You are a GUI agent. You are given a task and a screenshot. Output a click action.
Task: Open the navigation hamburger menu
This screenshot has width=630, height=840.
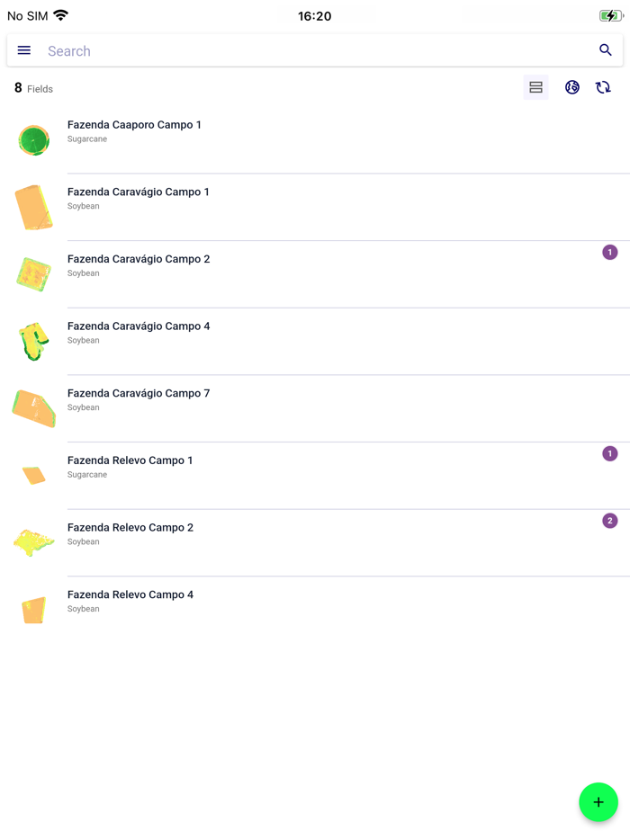(23, 50)
